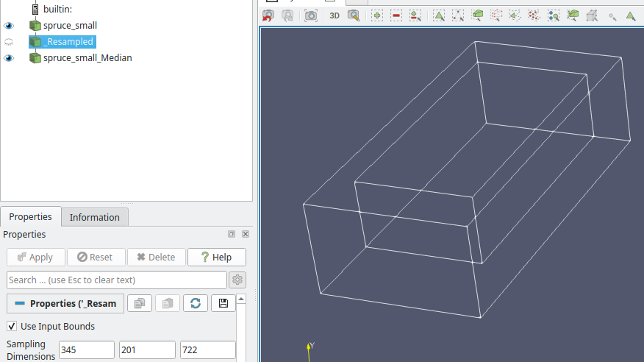Click the camera undo icon

268,15
